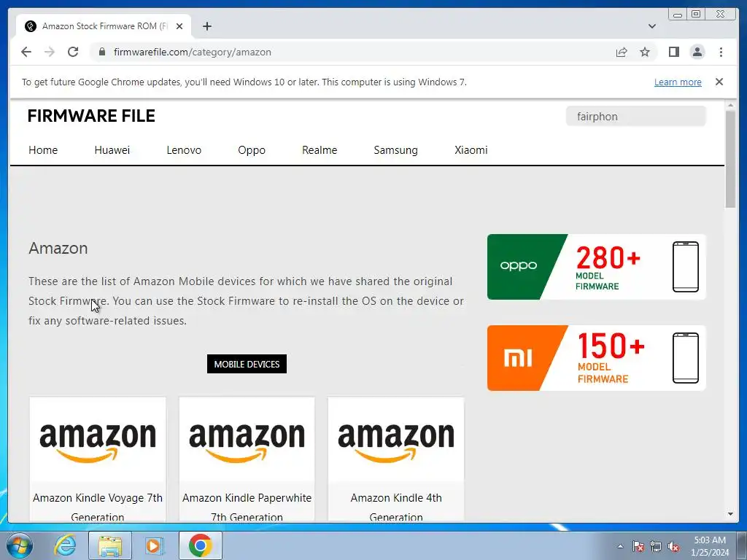Click the address bar URL
This screenshot has width=747, height=560.
[x=193, y=52]
